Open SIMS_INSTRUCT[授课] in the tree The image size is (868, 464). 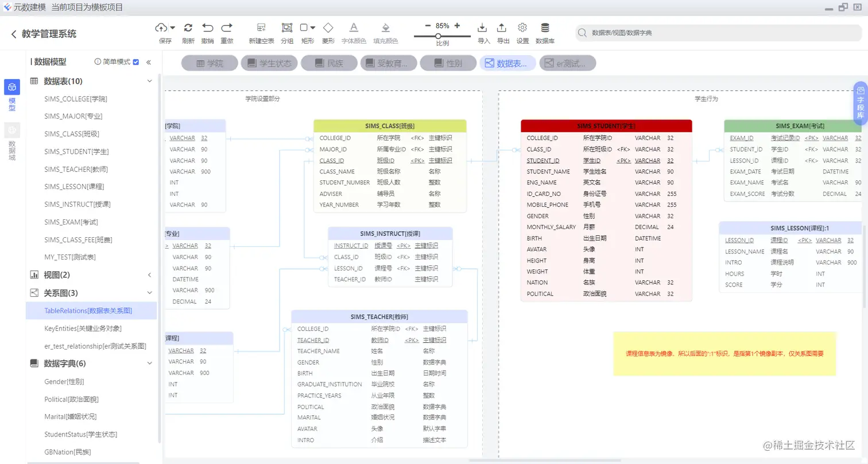[77, 204]
